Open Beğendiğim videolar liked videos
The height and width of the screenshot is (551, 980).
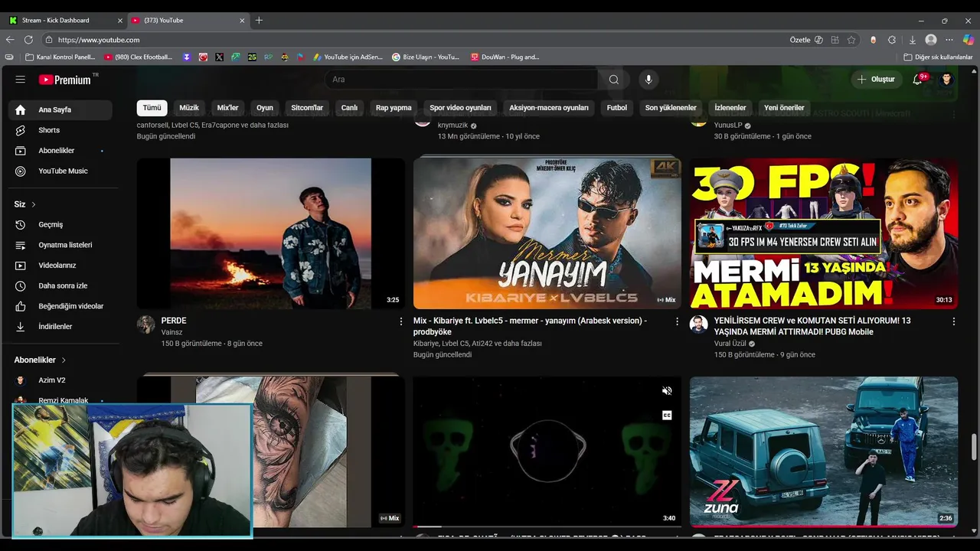(60, 306)
